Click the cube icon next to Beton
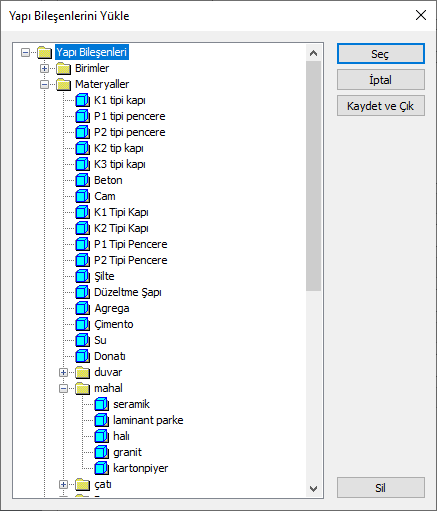 tap(82, 180)
